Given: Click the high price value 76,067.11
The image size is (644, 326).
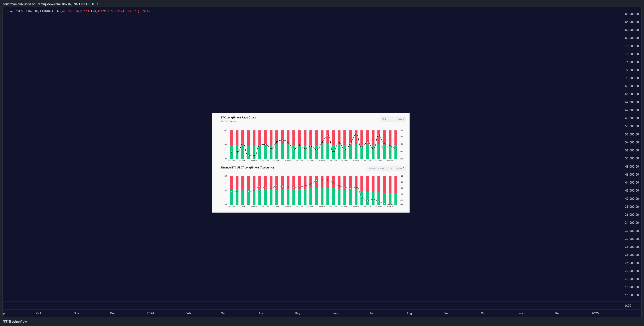Looking at the screenshot, I should coord(82,11).
